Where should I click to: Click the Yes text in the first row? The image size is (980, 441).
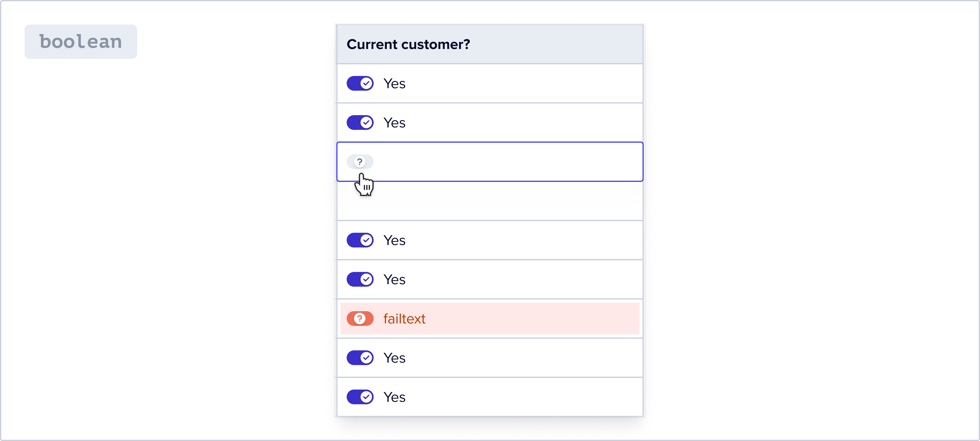click(x=394, y=84)
